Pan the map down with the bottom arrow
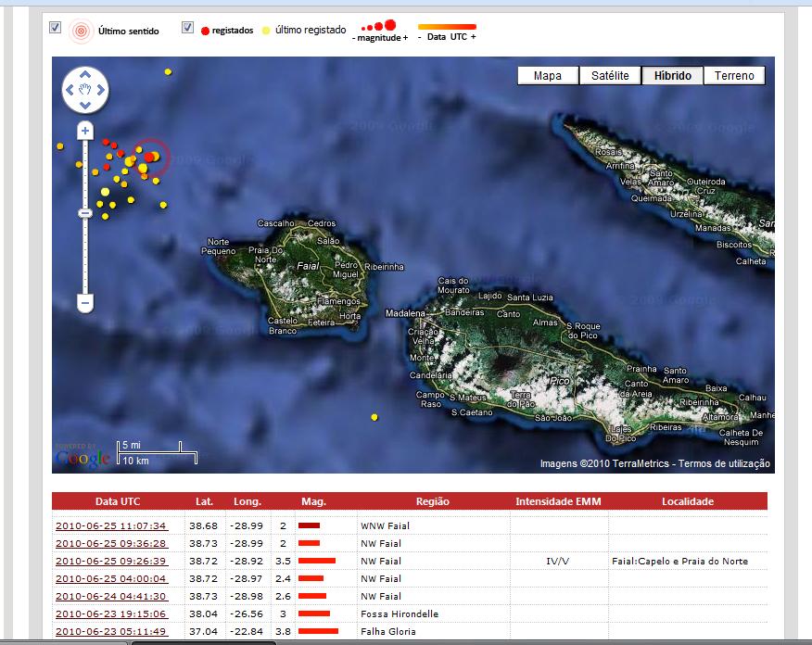812x645 pixels. point(85,105)
